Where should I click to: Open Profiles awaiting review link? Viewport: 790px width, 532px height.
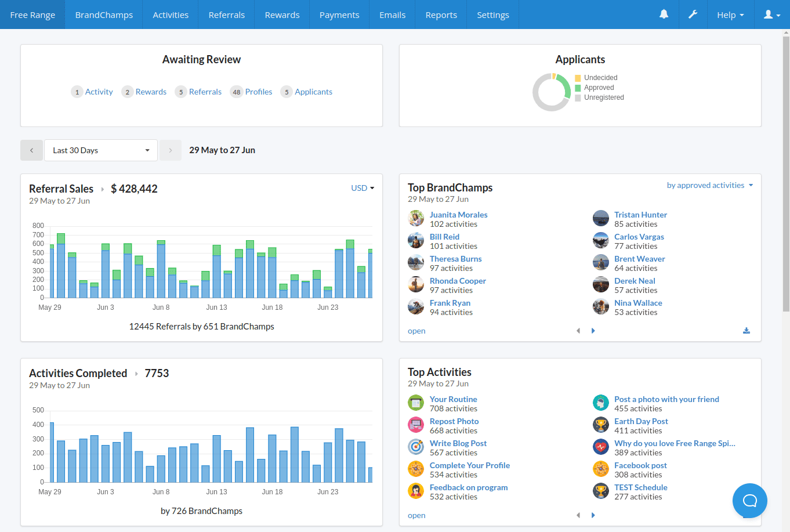(x=258, y=92)
